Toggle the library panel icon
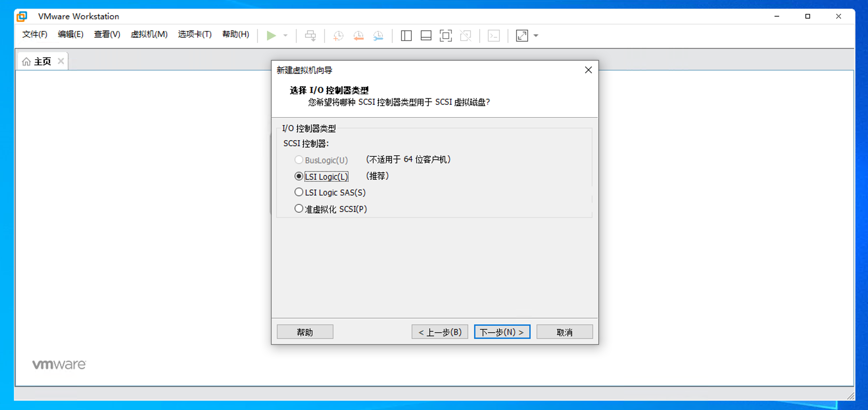Viewport: 868px width, 410px height. point(406,36)
